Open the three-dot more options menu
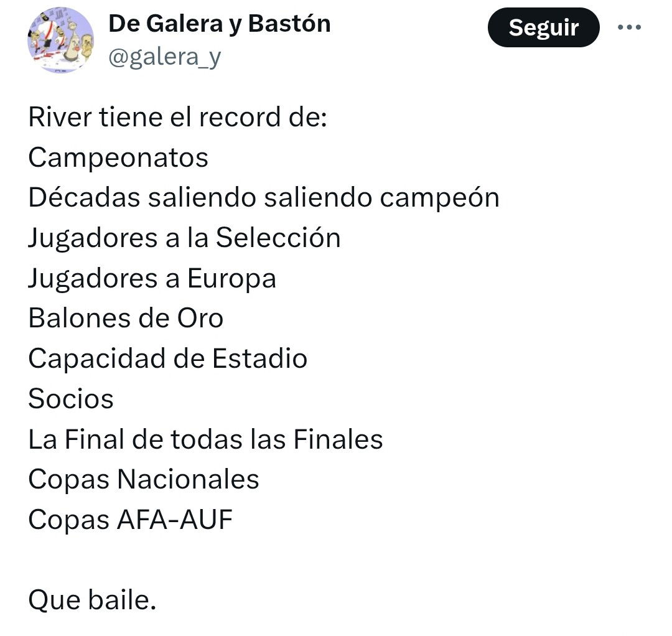Image resolution: width=672 pixels, height=636 pixels. (629, 27)
